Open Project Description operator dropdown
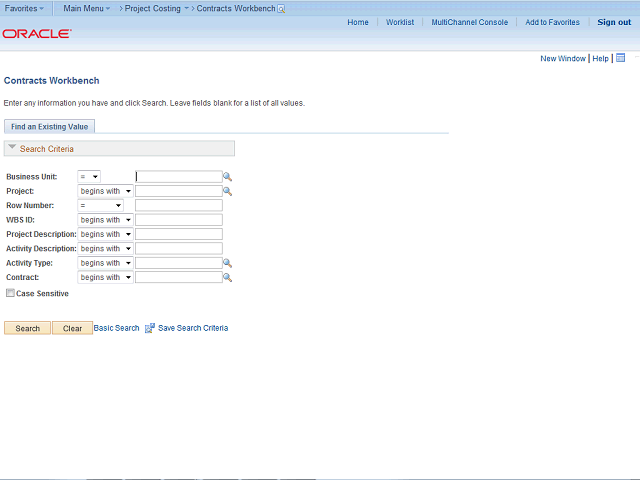The height and width of the screenshot is (480, 640). click(105, 234)
